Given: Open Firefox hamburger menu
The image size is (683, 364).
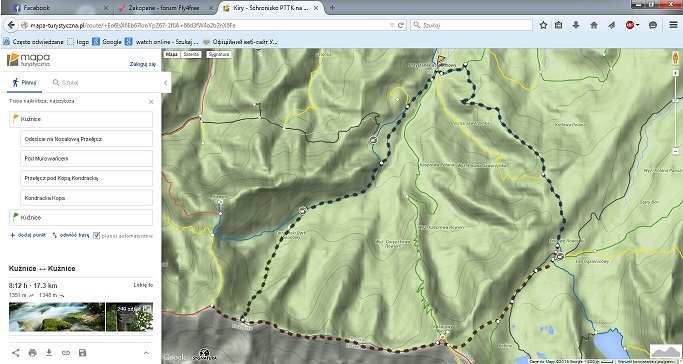Looking at the screenshot, I should click(x=673, y=25).
